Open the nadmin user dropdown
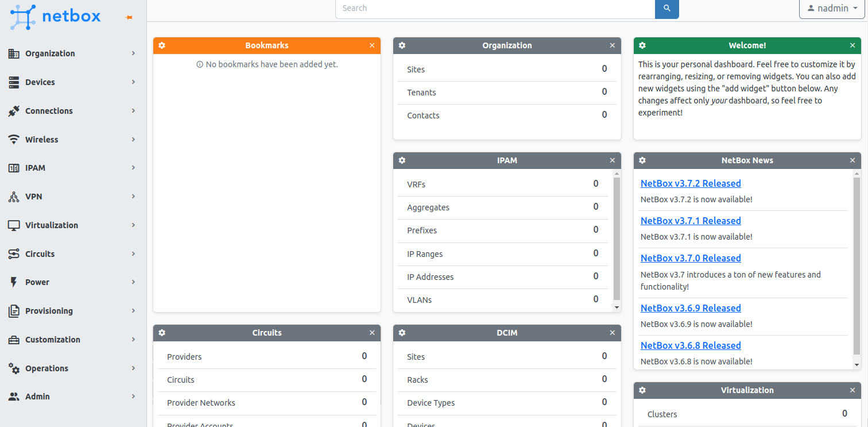This screenshot has height=427, width=868. coord(831,9)
